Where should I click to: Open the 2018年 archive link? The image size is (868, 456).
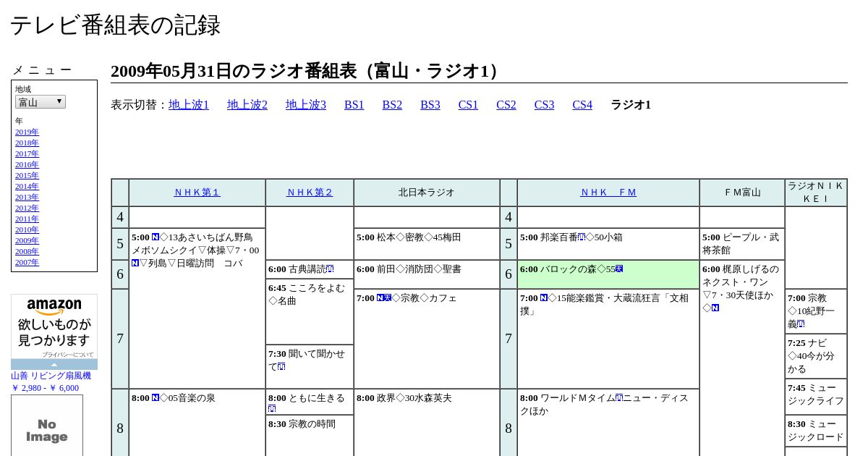click(27, 143)
